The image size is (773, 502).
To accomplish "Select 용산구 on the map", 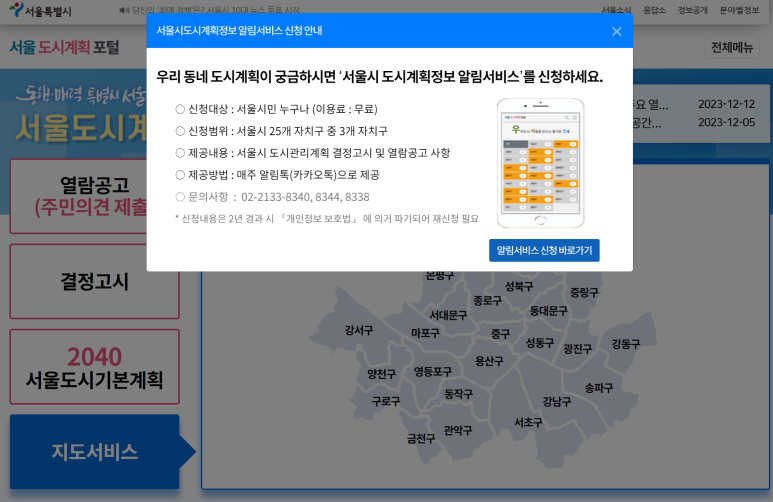I will pos(489,361).
